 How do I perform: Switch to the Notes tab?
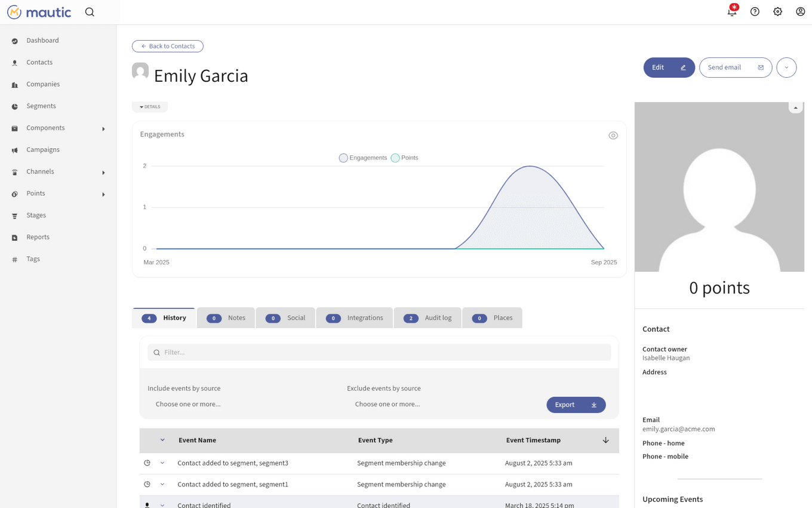226,317
